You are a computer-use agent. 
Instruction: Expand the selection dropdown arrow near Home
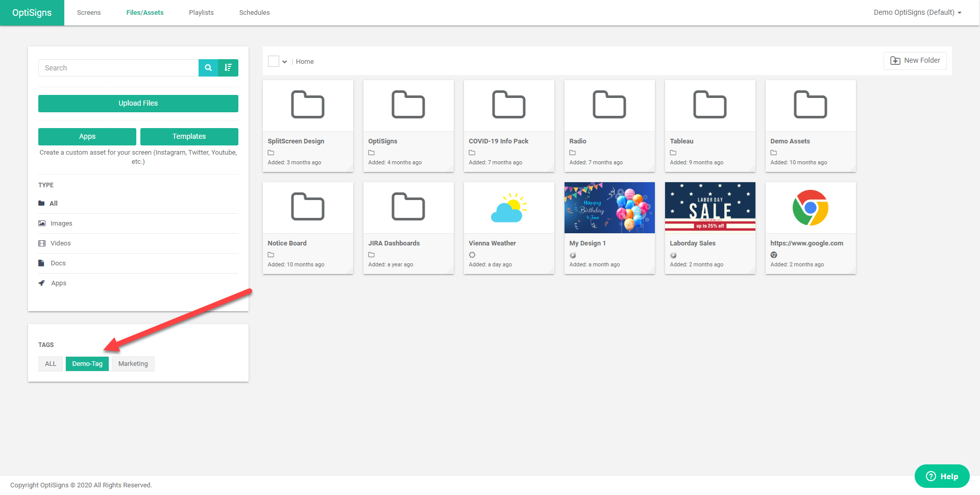coord(285,62)
